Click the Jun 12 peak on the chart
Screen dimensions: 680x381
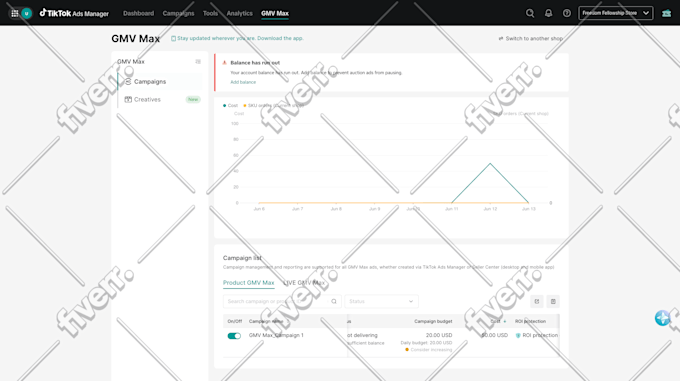(x=490, y=163)
